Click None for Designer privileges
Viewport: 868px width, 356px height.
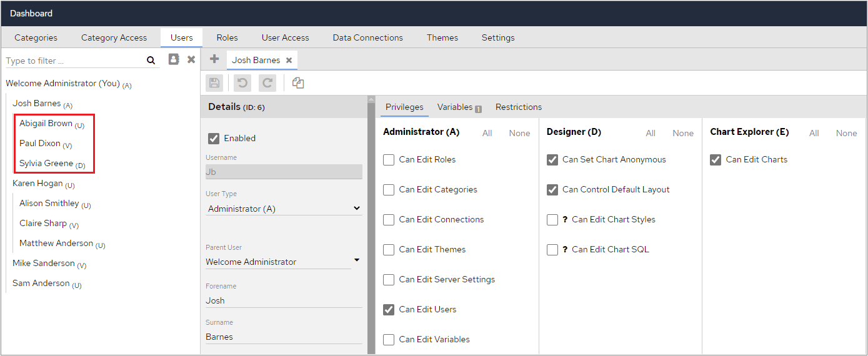(683, 133)
